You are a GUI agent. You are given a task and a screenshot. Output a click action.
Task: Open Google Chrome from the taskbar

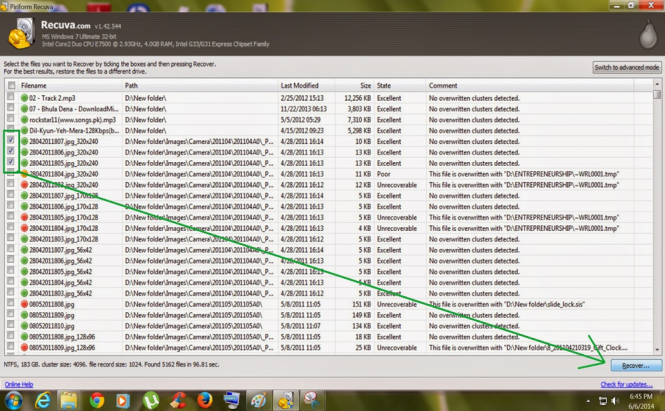(97, 400)
